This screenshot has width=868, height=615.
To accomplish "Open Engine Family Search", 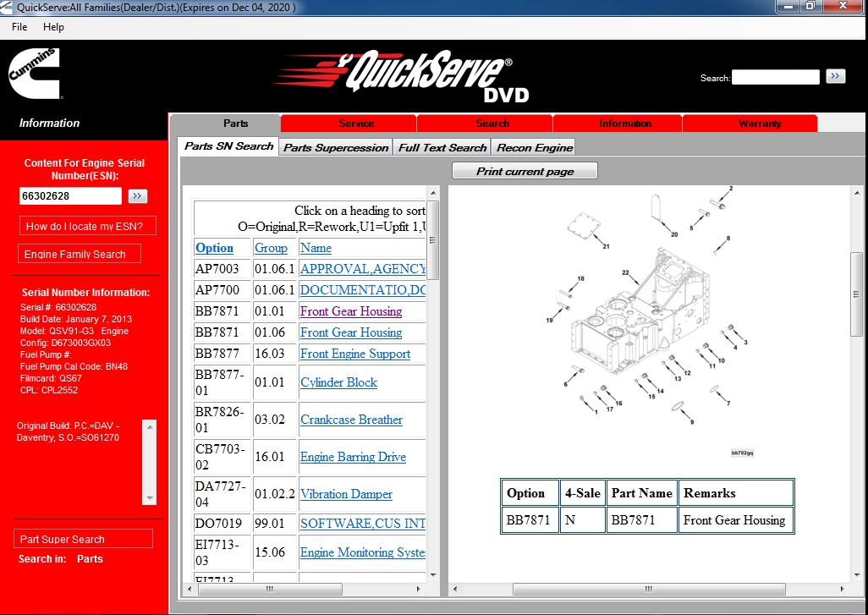I will click(79, 253).
